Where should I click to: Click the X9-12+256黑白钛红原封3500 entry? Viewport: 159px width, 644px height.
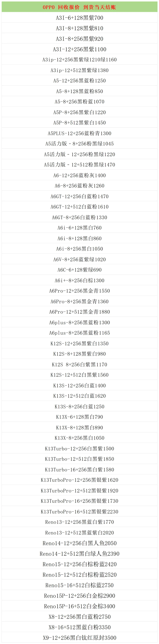pos(79,637)
